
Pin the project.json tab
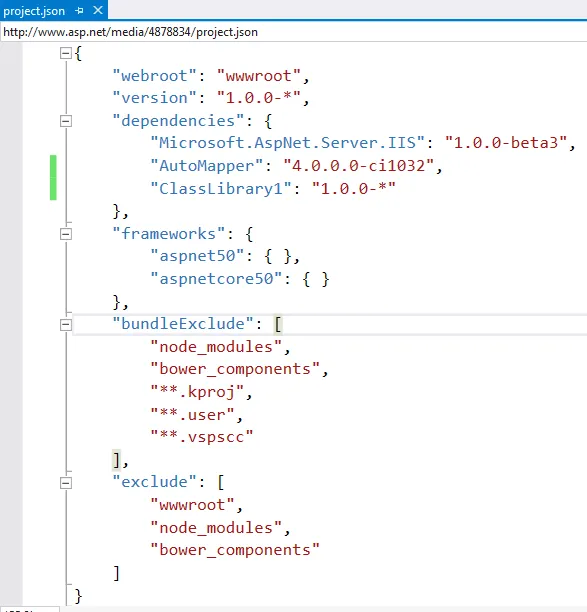(79, 11)
